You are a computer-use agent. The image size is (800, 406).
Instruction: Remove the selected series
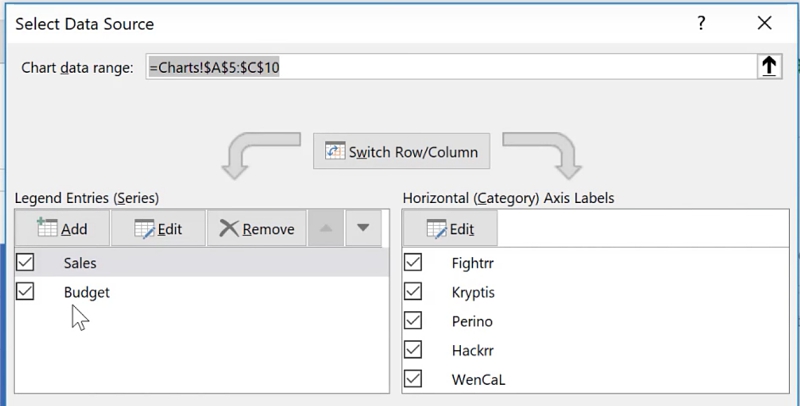(256, 228)
